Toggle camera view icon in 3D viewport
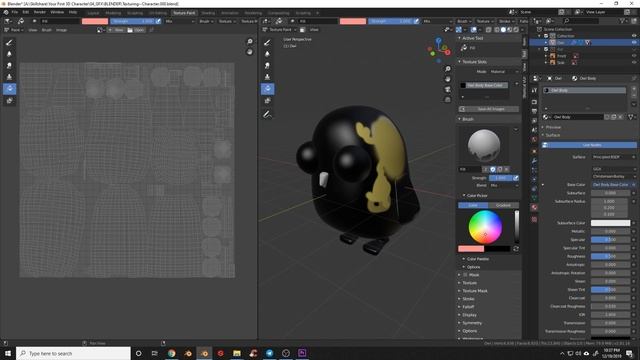The width and height of the screenshot is (640, 360). (448, 89)
